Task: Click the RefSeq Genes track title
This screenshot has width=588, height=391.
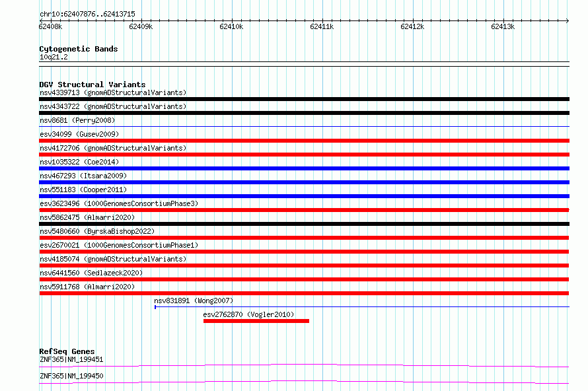Action: pos(67,351)
